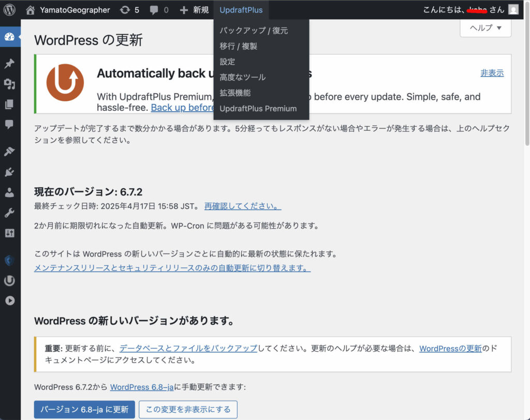Screen dimensions: 530x420
Task: Dismiss the notice with 非表示 link
Action: point(492,73)
